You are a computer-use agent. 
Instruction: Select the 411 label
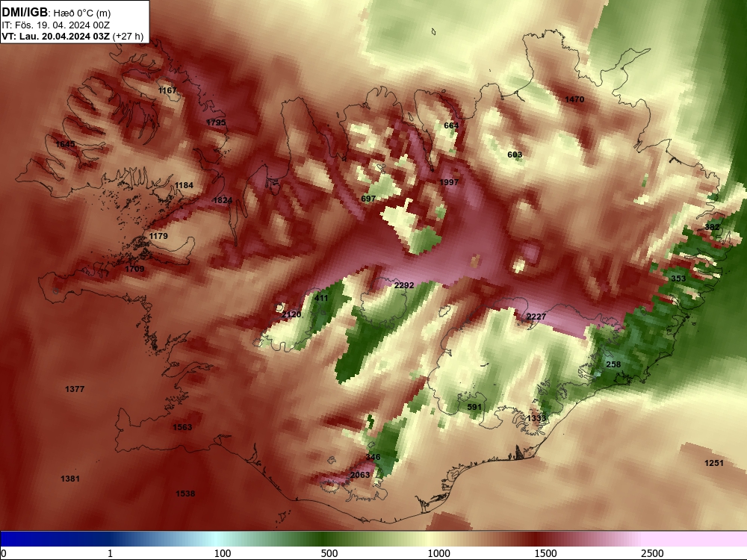[x=321, y=299]
